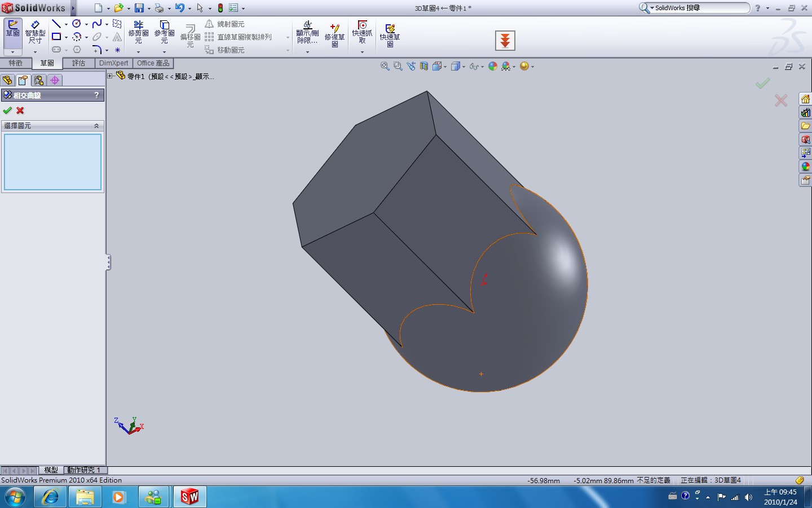
Task: Select the Line sketch tool
Action: (x=56, y=24)
